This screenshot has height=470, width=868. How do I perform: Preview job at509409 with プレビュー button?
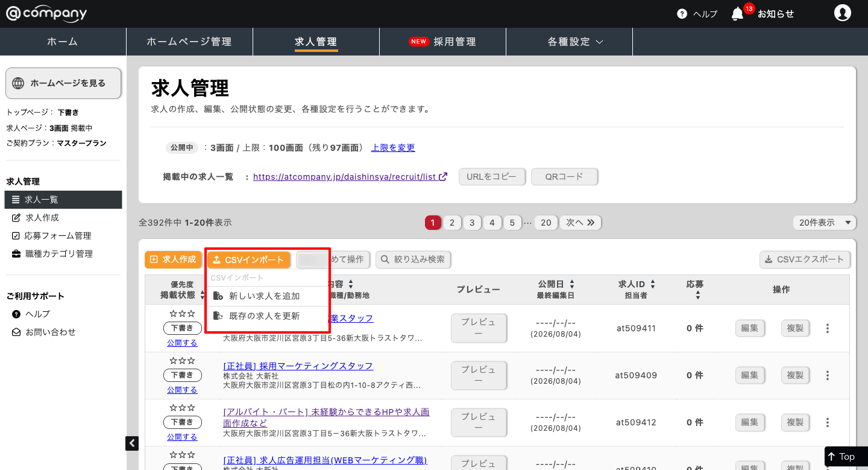click(479, 375)
